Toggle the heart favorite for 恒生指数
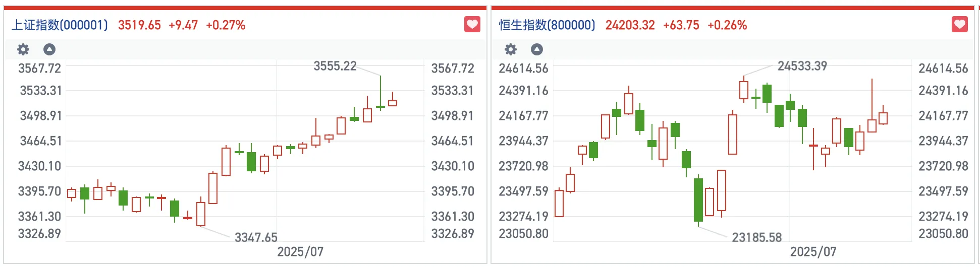 point(960,24)
